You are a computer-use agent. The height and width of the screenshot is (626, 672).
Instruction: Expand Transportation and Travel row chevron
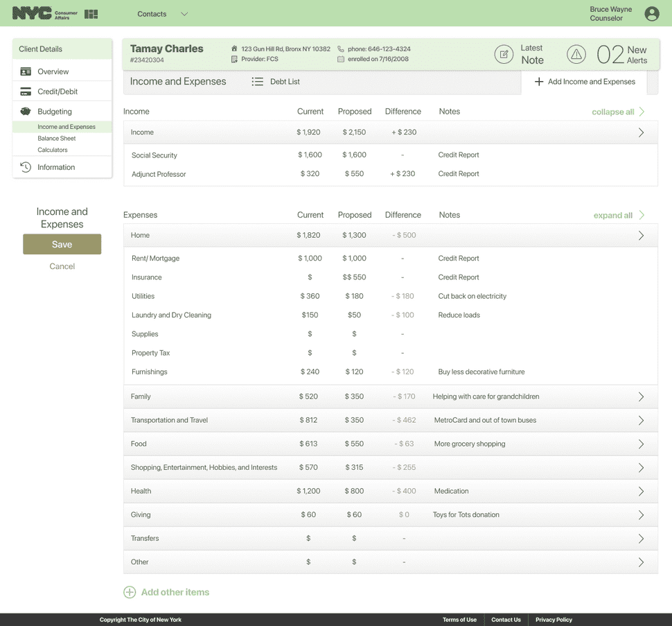pyautogui.click(x=641, y=420)
